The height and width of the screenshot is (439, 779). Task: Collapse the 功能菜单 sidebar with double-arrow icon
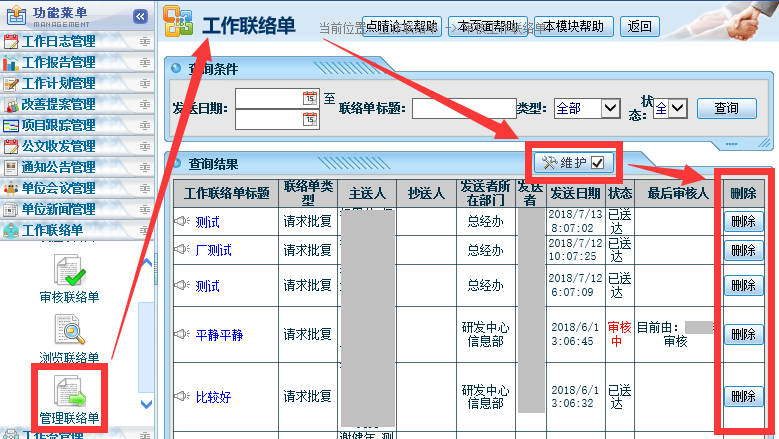140,17
